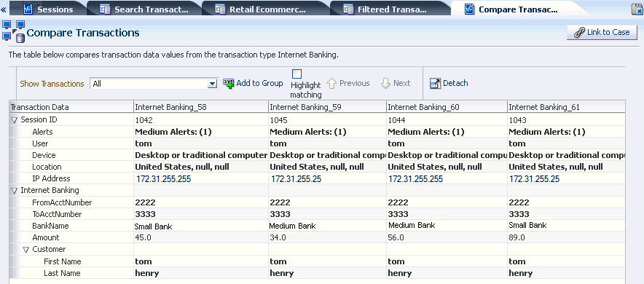Click the Filtered Transactions tab icon
This screenshot has width=644, height=284.
(x=348, y=9)
